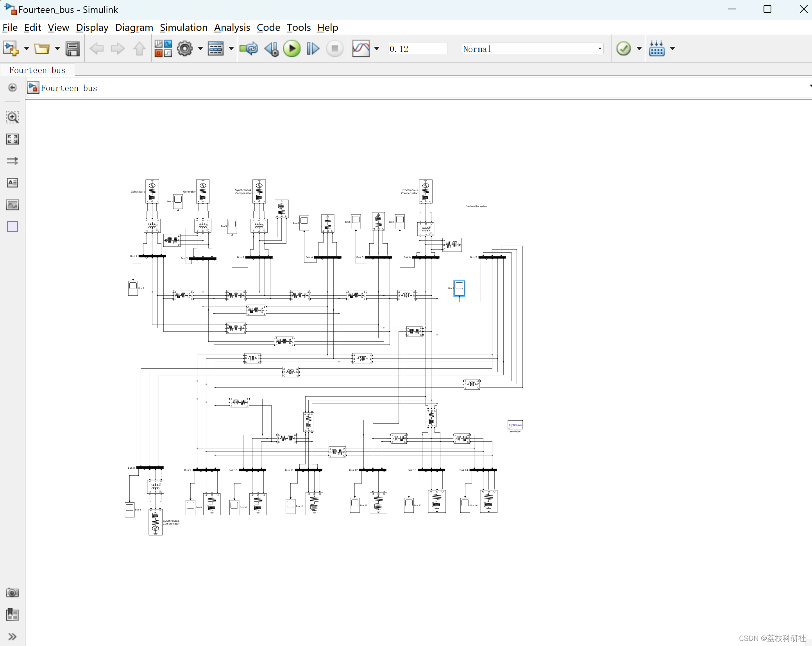The height and width of the screenshot is (646, 812).
Task: Toggle the Hide/Show Explorer Bar button
Action: (x=13, y=87)
